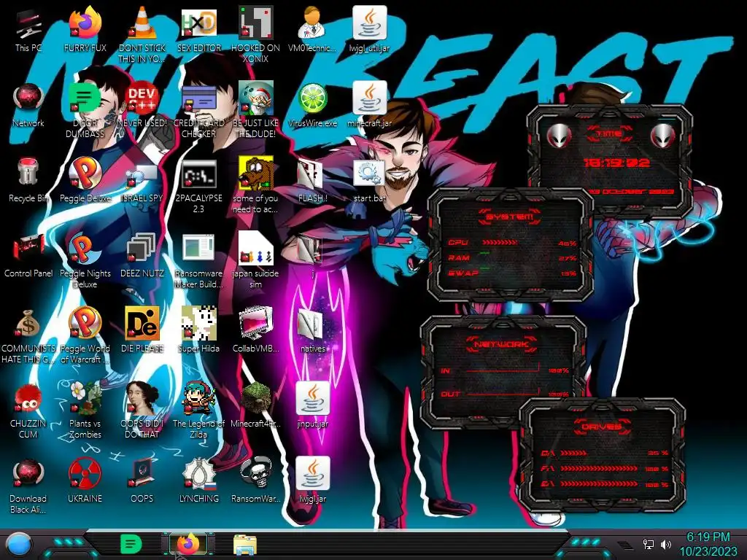This screenshot has height=560, width=747.
Task: Select the jinput.jar file icon
Action: 312,398
